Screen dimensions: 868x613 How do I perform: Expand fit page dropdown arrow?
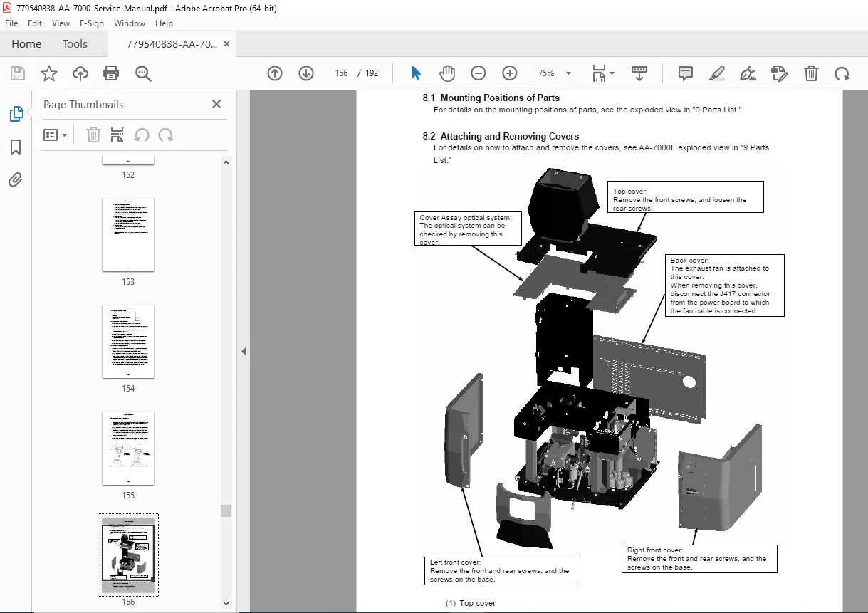[612, 73]
